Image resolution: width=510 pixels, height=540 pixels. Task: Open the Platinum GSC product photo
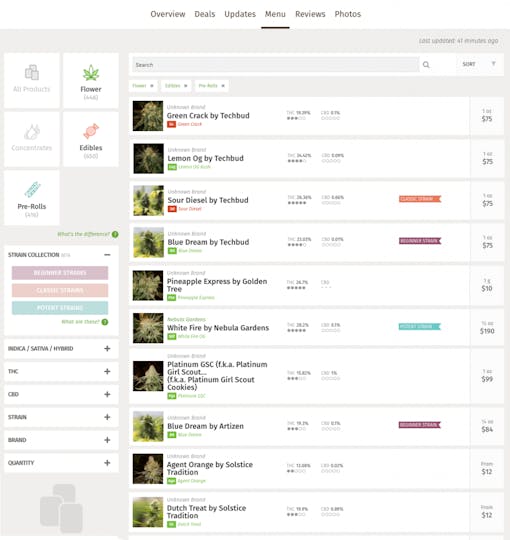point(148,376)
